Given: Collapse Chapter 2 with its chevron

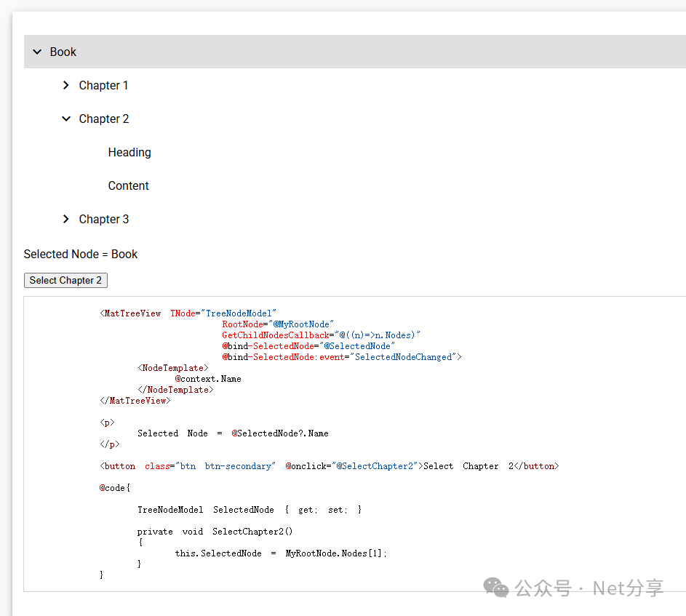Looking at the screenshot, I should (66, 119).
